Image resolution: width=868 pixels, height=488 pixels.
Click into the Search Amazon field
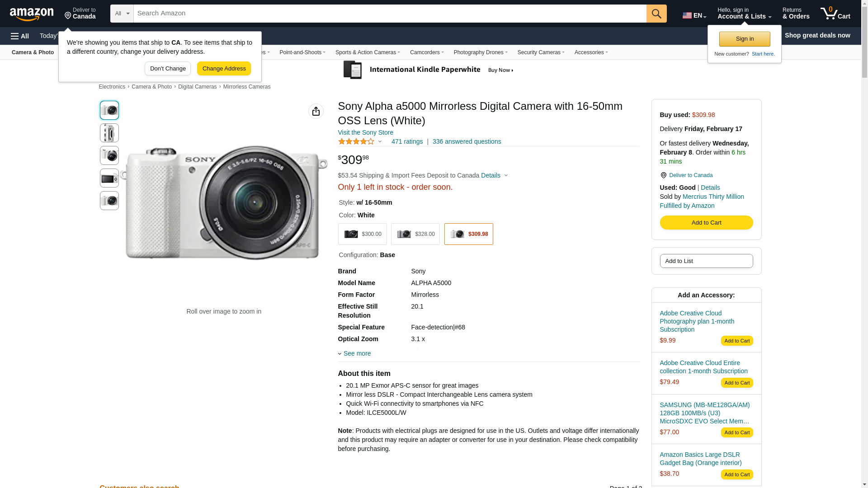389,14
